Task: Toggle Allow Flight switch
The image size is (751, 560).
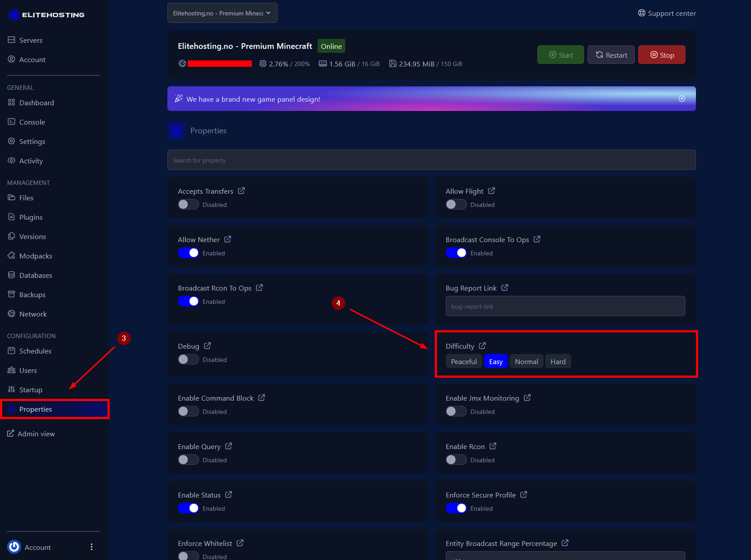Action: coord(456,204)
